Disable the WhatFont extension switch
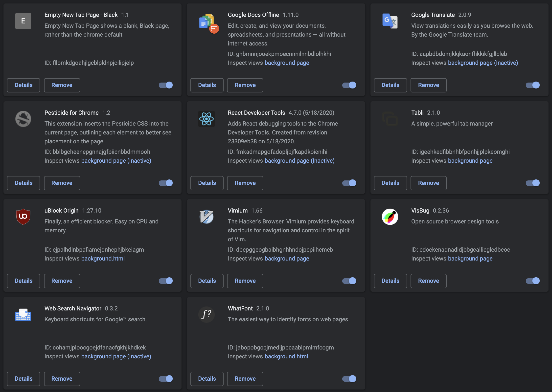Image resolution: width=552 pixels, height=392 pixels. click(x=349, y=379)
